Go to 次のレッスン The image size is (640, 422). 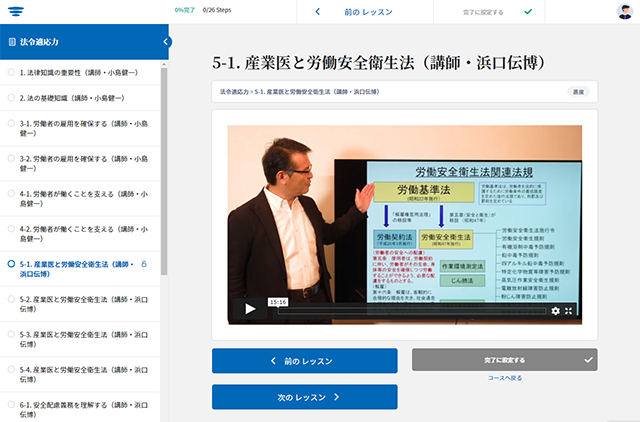pyautogui.click(x=304, y=397)
